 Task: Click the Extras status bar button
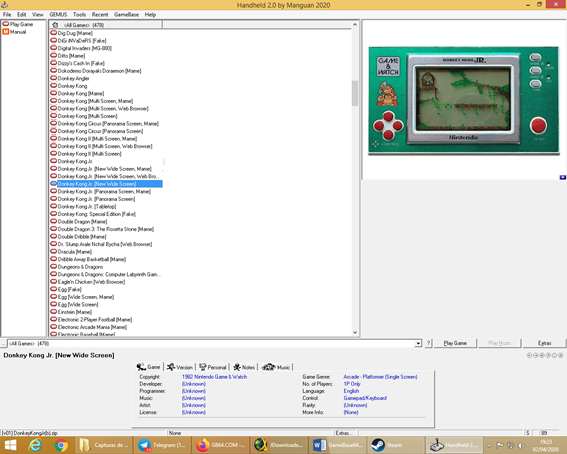pos(345,433)
